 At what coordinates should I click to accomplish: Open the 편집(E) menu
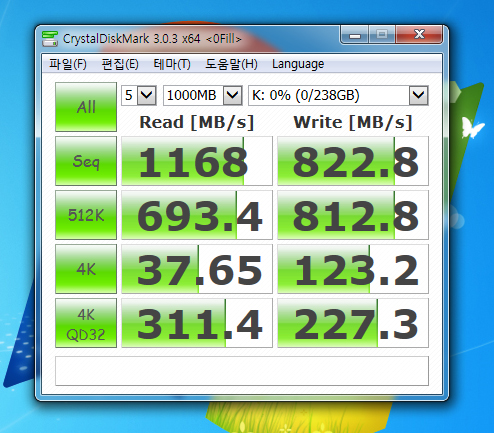tap(120, 64)
